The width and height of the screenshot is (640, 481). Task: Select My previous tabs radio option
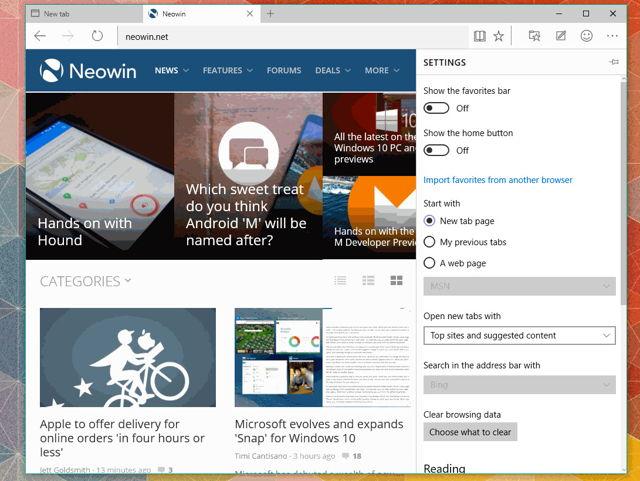[429, 242]
